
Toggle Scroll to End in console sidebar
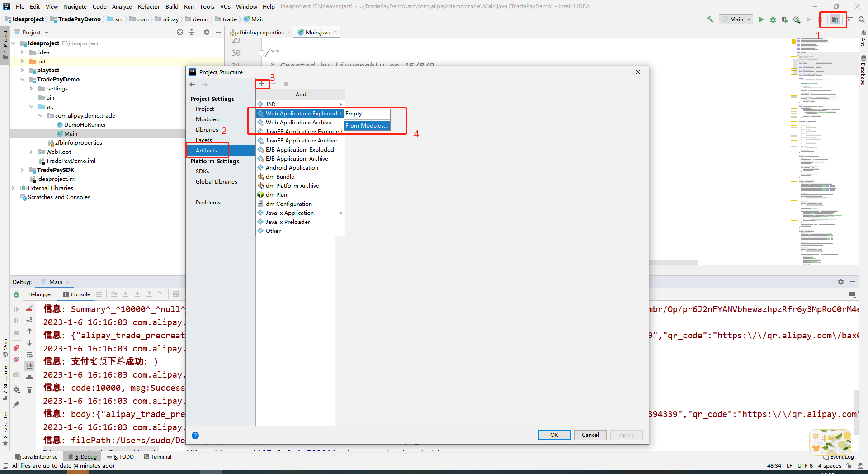(29, 366)
